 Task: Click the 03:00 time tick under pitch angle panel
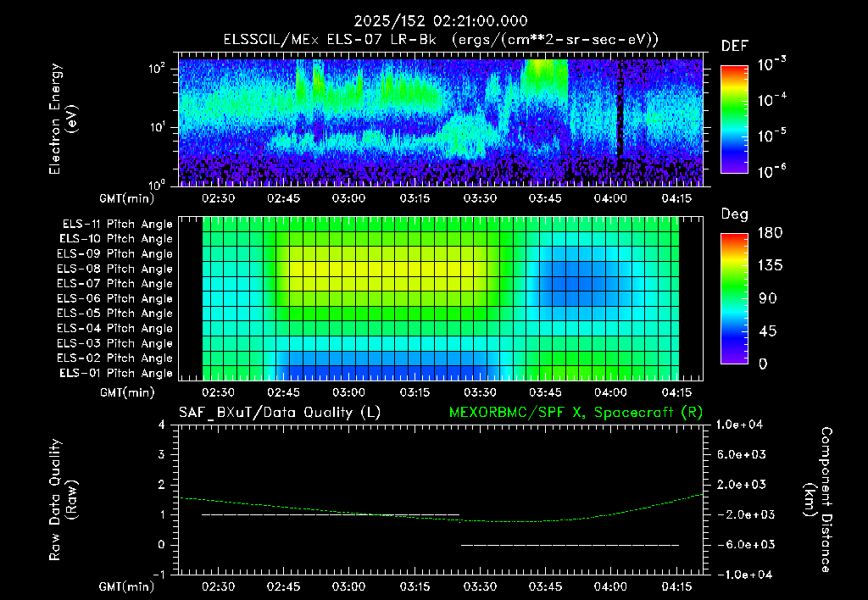click(x=348, y=392)
